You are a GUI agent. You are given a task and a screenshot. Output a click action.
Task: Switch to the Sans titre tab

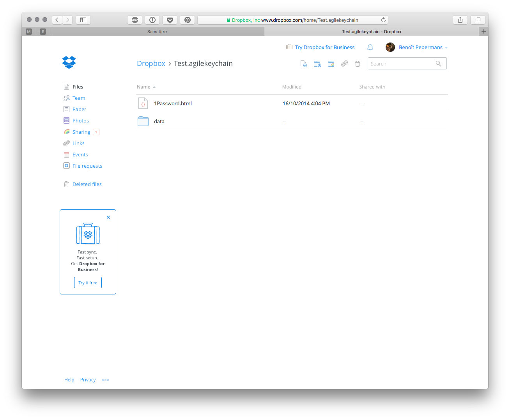coord(157,32)
